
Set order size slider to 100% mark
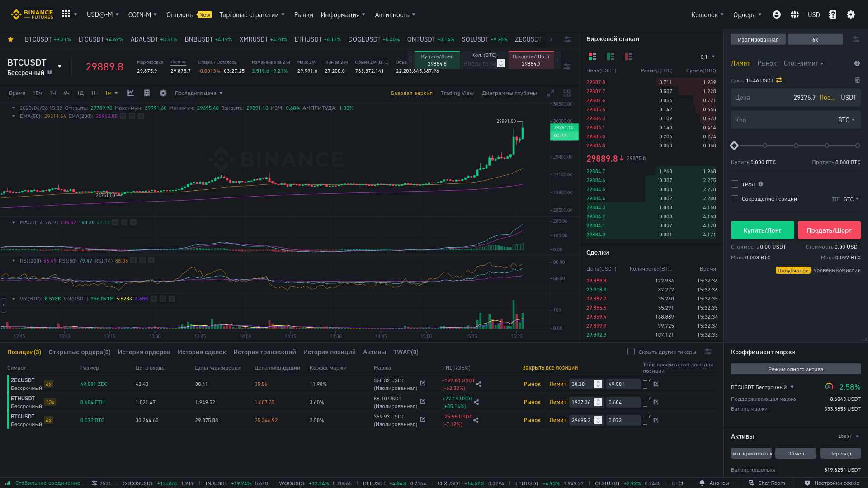858,145
